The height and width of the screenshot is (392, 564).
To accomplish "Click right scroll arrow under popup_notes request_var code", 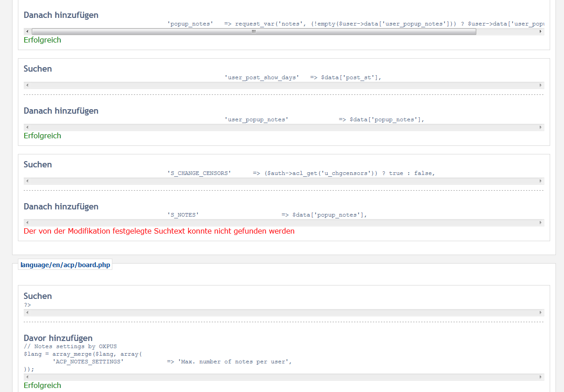I will (x=540, y=32).
